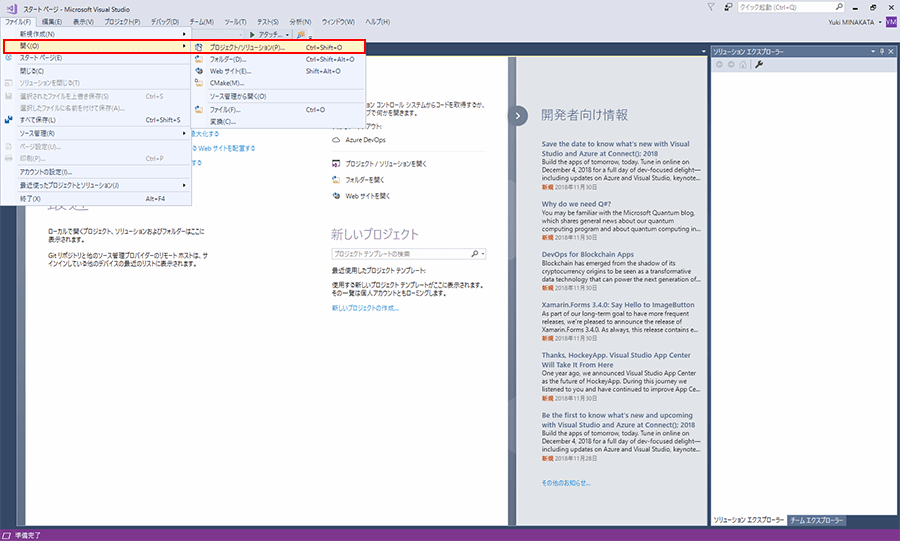The width and height of the screenshot is (900, 541).
Task: Click 新しいプロジェクトの作成... link
Action: click(x=365, y=308)
